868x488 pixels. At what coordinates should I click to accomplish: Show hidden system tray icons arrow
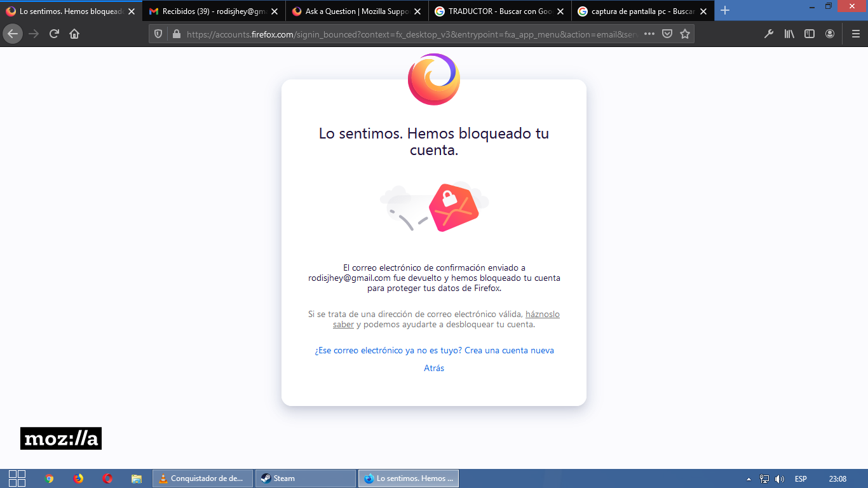point(749,479)
